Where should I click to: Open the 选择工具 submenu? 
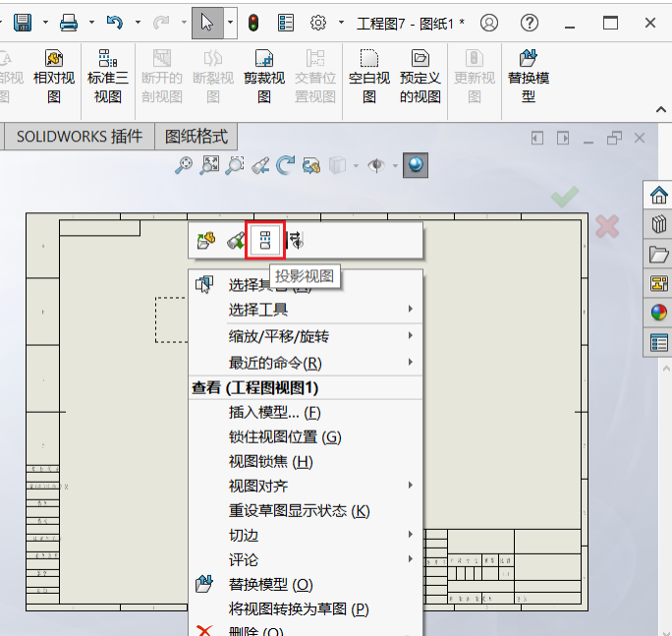coord(306,310)
